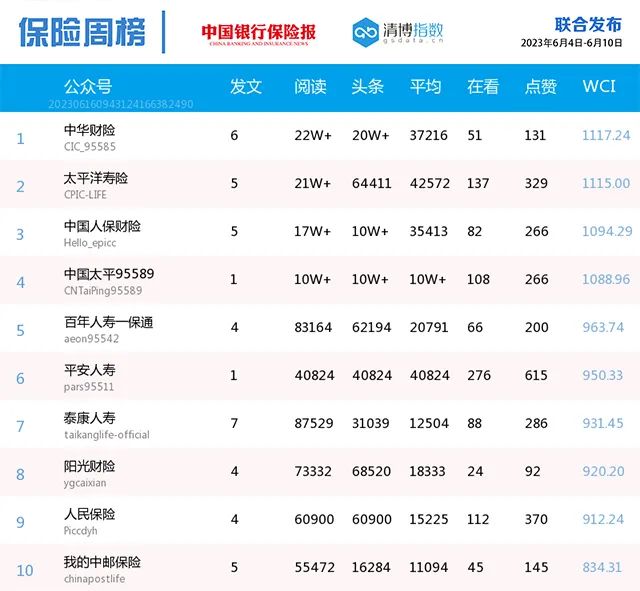
Task: Select the account name 平安人寿
Action: coord(89,370)
